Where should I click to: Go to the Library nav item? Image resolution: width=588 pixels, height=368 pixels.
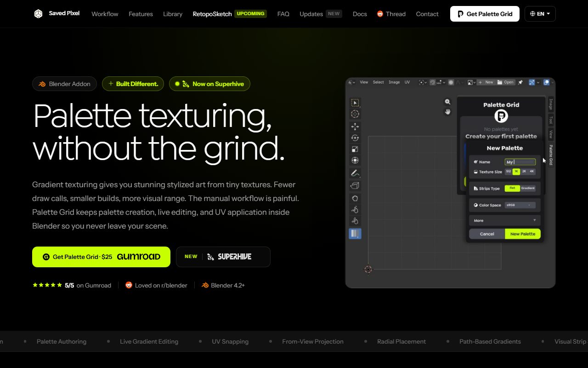pyautogui.click(x=173, y=14)
